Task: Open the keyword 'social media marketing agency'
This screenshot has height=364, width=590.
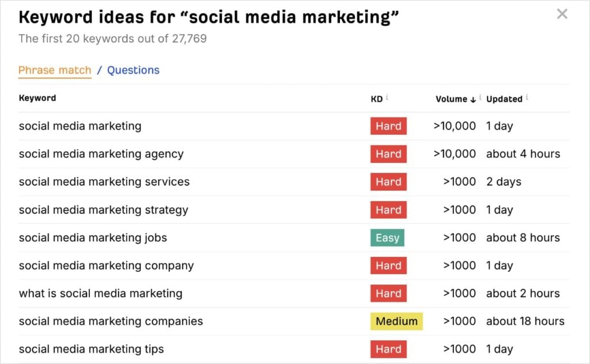Action: (x=101, y=154)
